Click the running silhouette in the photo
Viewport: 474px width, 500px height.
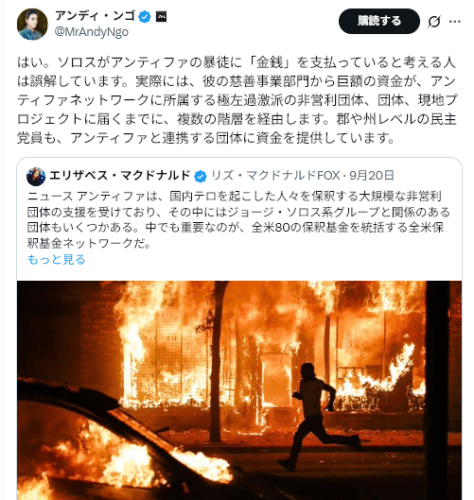(319, 417)
